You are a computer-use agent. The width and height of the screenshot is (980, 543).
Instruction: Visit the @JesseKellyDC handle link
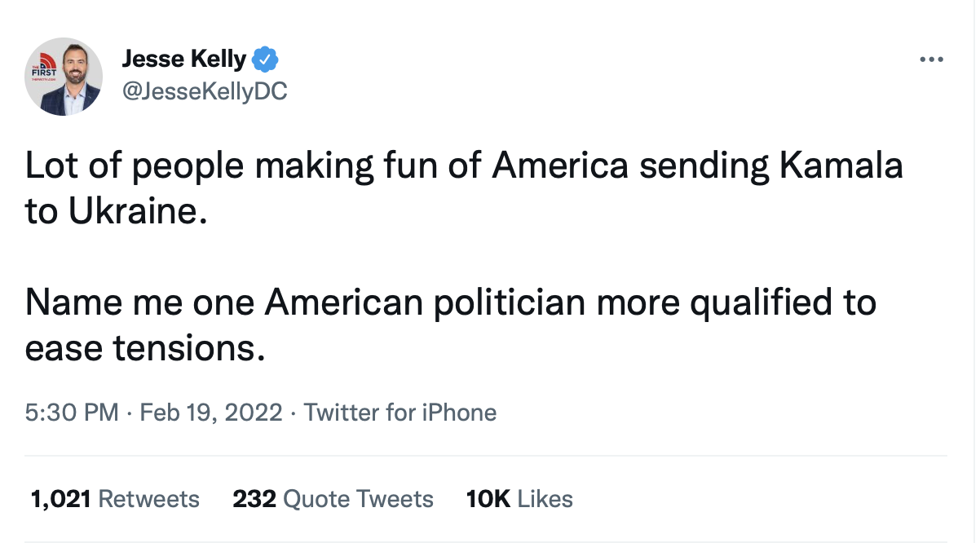click(204, 92)
